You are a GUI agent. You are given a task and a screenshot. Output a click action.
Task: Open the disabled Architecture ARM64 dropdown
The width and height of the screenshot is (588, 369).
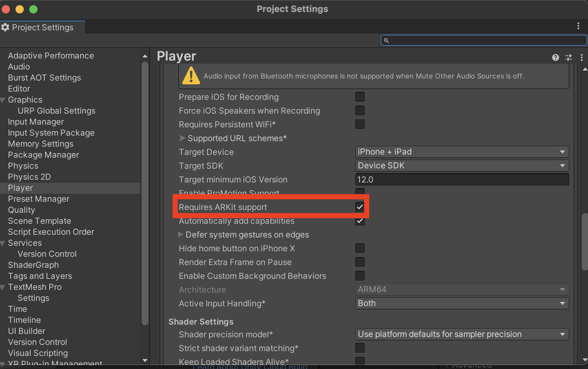(462, 289)
